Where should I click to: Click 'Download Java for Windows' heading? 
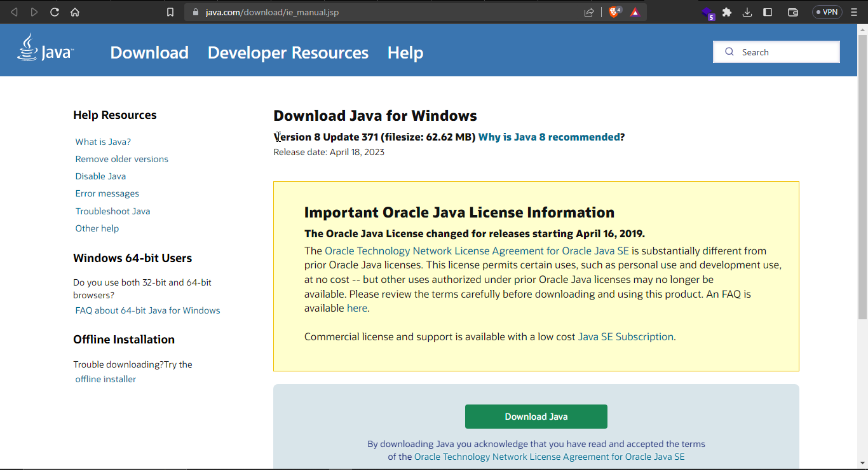[x=375, y=116]
